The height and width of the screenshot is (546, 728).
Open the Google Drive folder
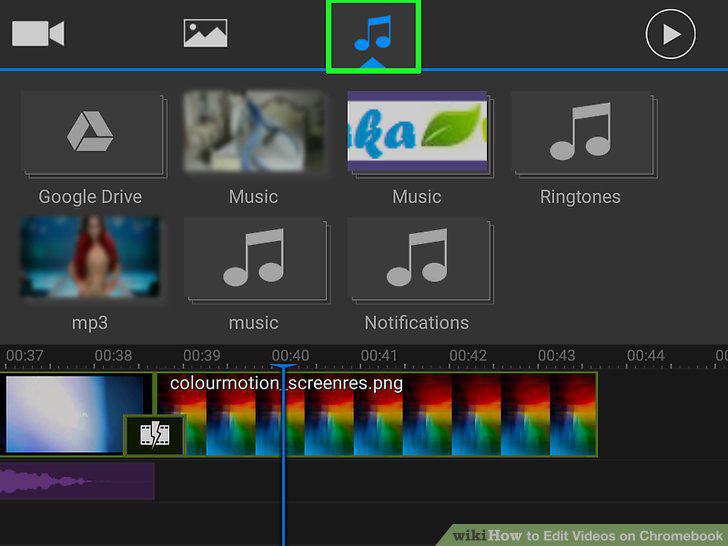point(94,134)
